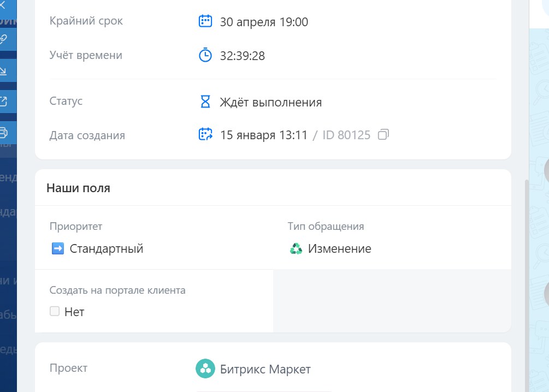Viewport: 549px width, 392px height.
Task: Check the Создать на портале клиента checkbox
Action: pos(55,311)
